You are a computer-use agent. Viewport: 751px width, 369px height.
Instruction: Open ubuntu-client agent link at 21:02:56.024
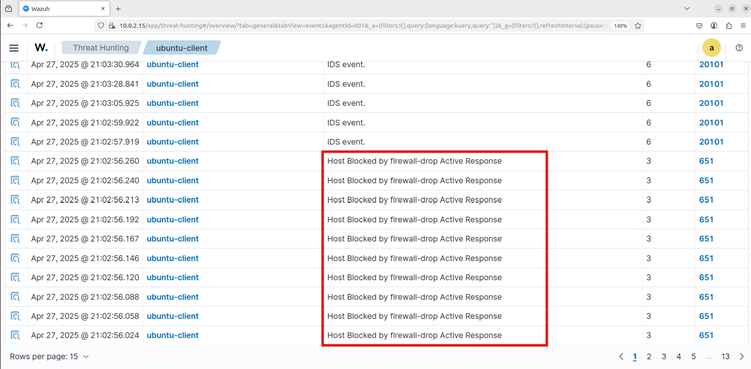(x=172, y=335)
